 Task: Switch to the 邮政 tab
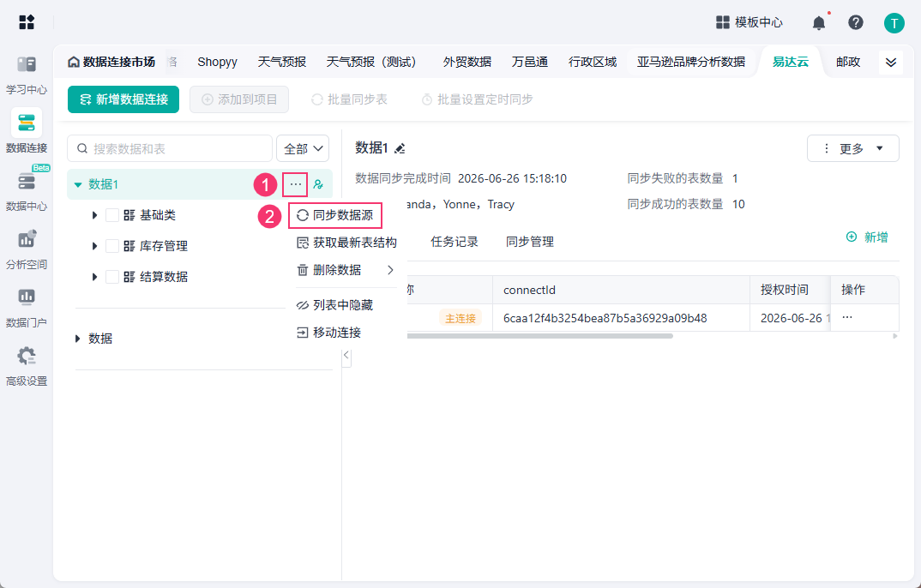[848, 62]
